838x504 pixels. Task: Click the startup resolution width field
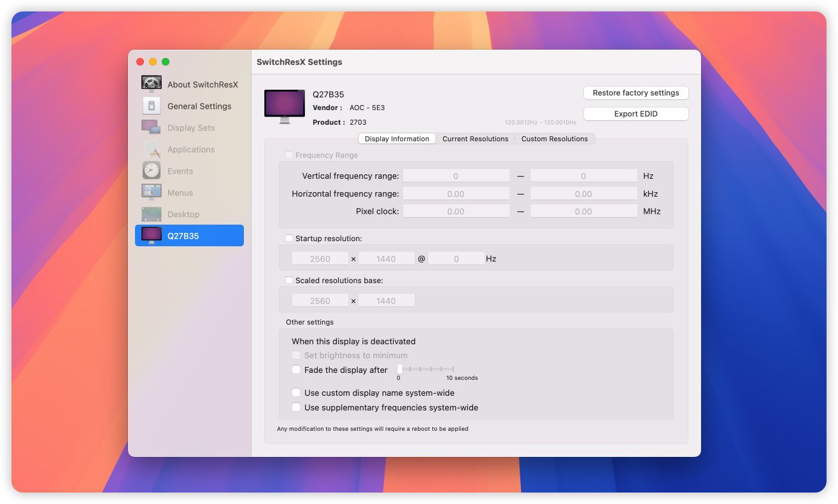click(x=320, y=259)
